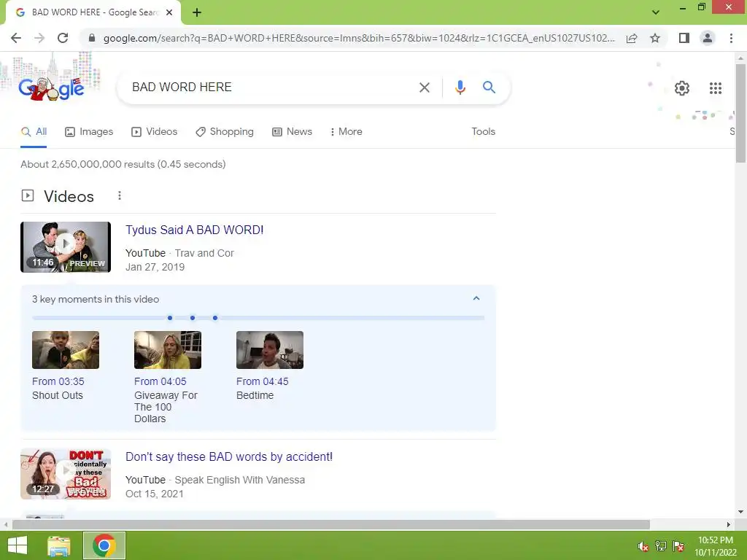Open Videos section three-dot options
The height and width of the screenshot is (560, 747).
coord(120,195)
